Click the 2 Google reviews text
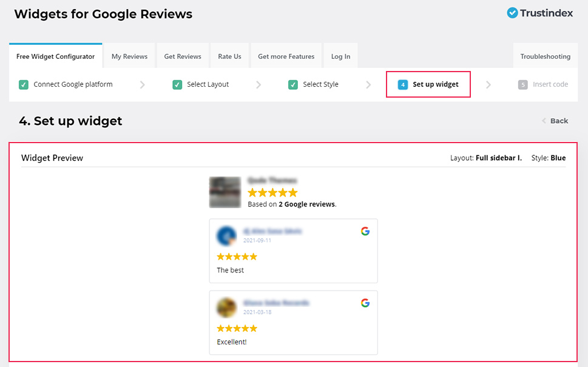The height and width of the screenshot is (367, 588). [307, 204]
